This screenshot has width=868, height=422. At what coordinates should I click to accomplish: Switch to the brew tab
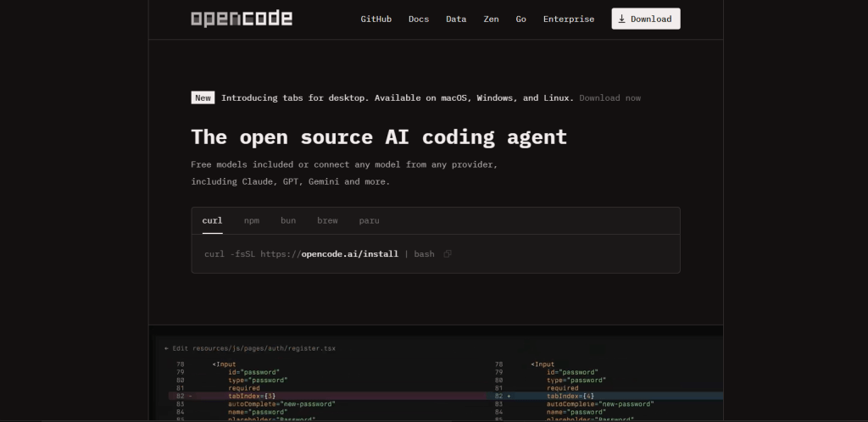pos(327,220)
